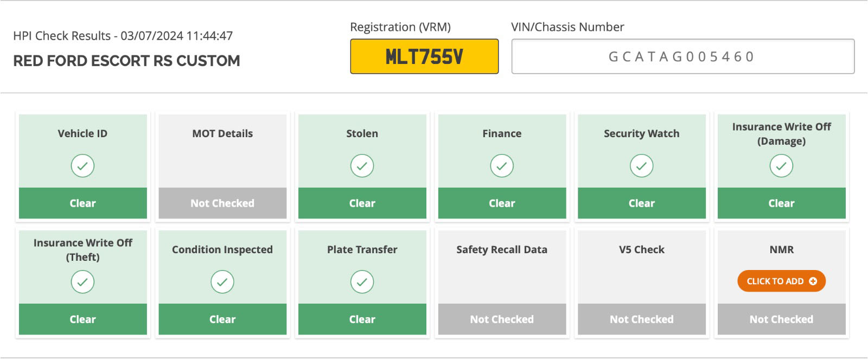This screenshot has height=360, width=868.
Task: Click the 'Safety Recall Data' card title
Action: point(502,249)
